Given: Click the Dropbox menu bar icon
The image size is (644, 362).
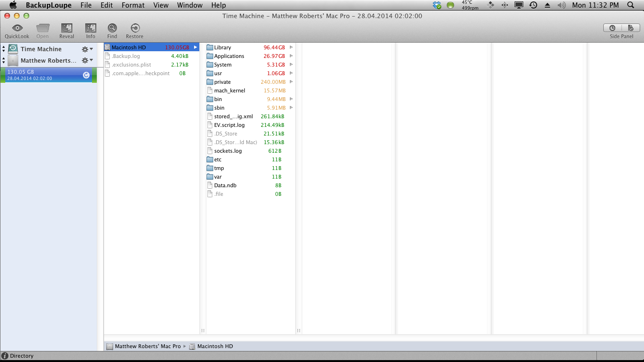Looking at the screenshot, I should (437, 5).
